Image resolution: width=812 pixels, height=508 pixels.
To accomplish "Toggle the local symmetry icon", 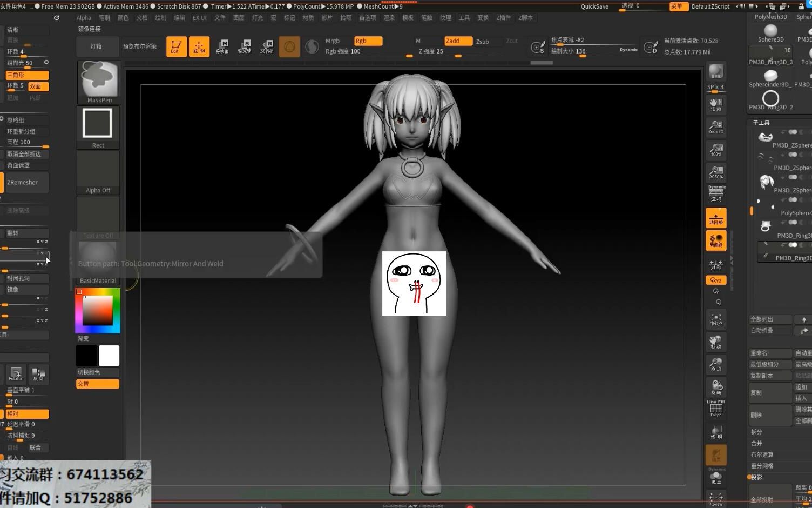I will click(x=716, y=240).
